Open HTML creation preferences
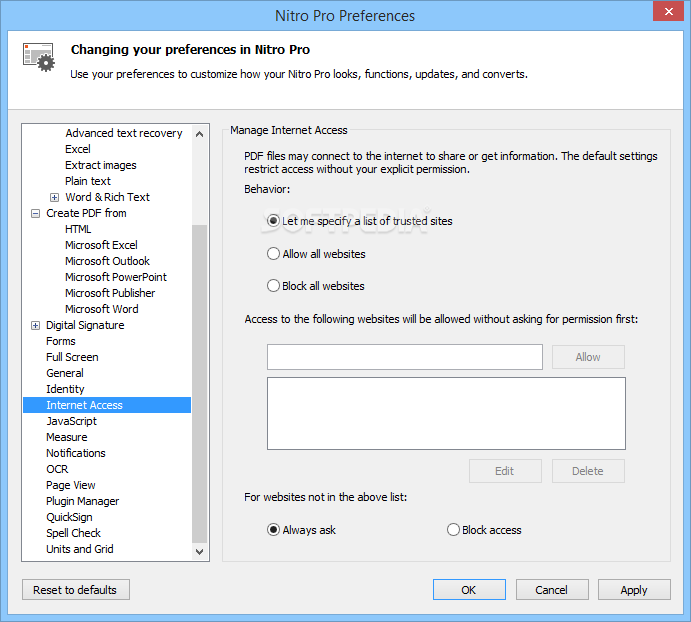Screen dimensions: 691x622 click(x=78, y=229)
